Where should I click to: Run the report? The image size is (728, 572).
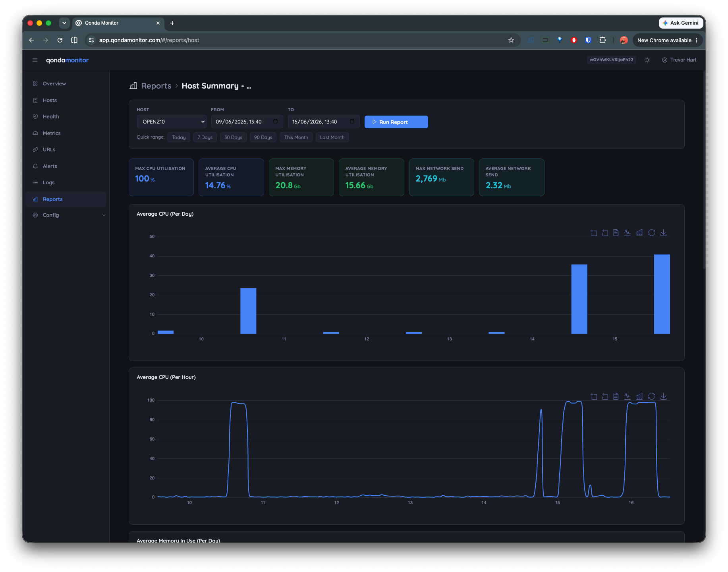(396, 122)
